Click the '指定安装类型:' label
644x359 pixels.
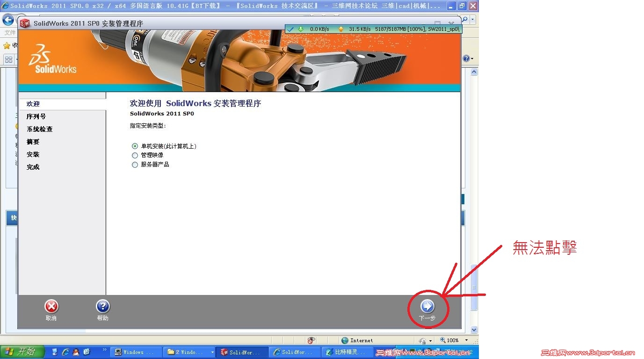[x=148, y=126]
